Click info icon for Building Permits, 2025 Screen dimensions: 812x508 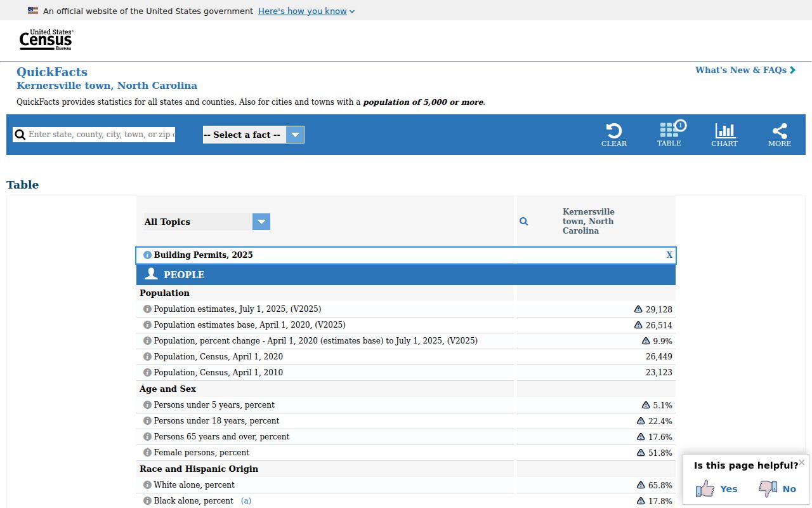pos(147,255)
